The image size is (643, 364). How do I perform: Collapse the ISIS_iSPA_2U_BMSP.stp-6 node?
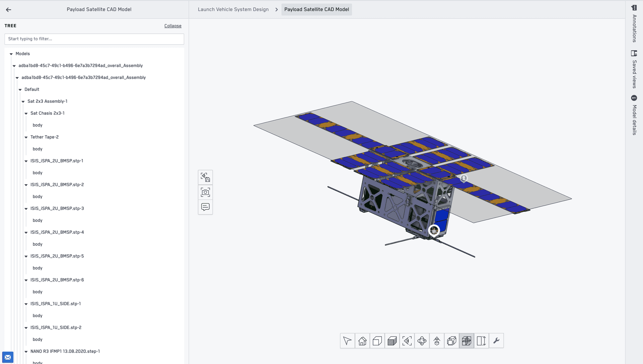[26, 280]
